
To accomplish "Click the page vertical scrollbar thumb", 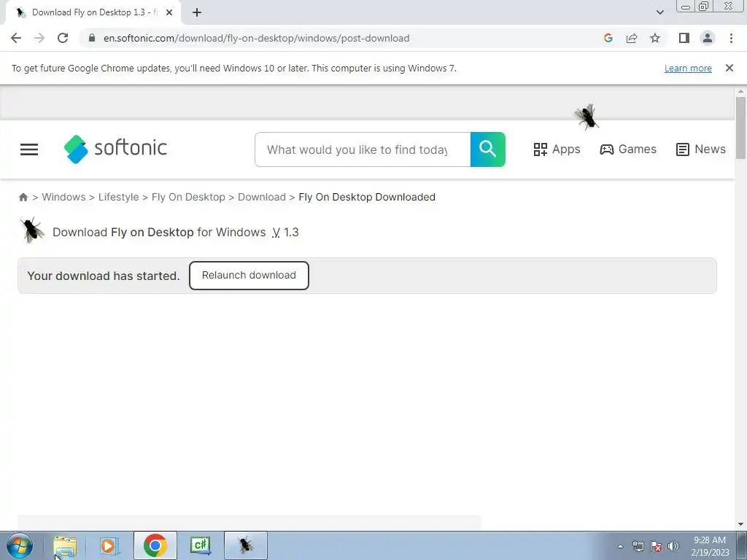I will point(740,128).
